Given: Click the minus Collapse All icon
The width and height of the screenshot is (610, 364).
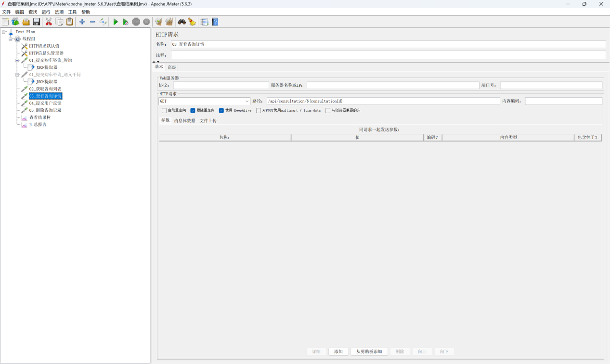Looking at the screenshot, I should coord(92,22).
